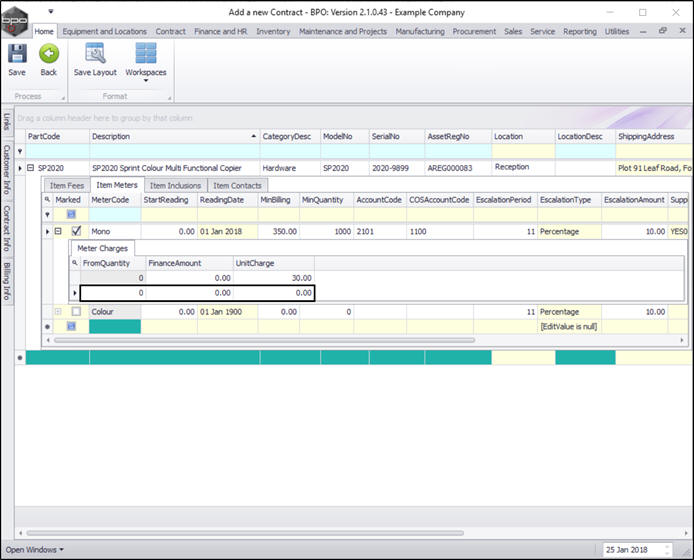Collapse the SP2020 part row

[x=31, y=168]
